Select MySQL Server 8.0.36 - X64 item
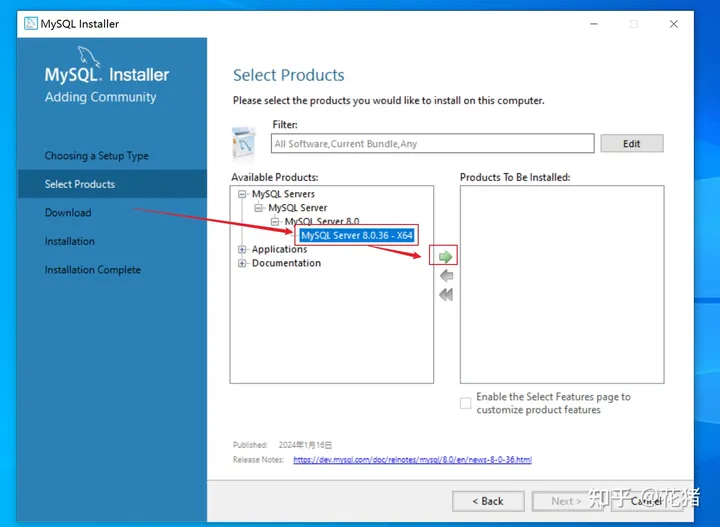The width and height of the screenshot is (720, 527). [357, 235]
